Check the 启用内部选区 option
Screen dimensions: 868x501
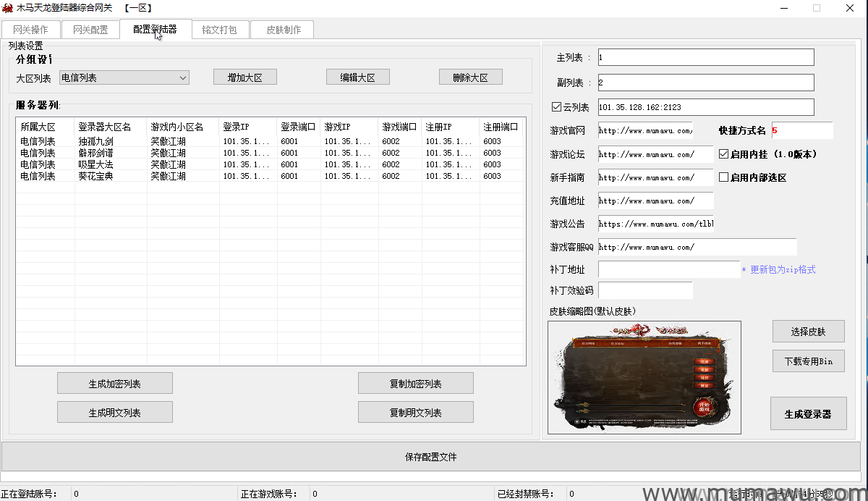click(723, 177)
